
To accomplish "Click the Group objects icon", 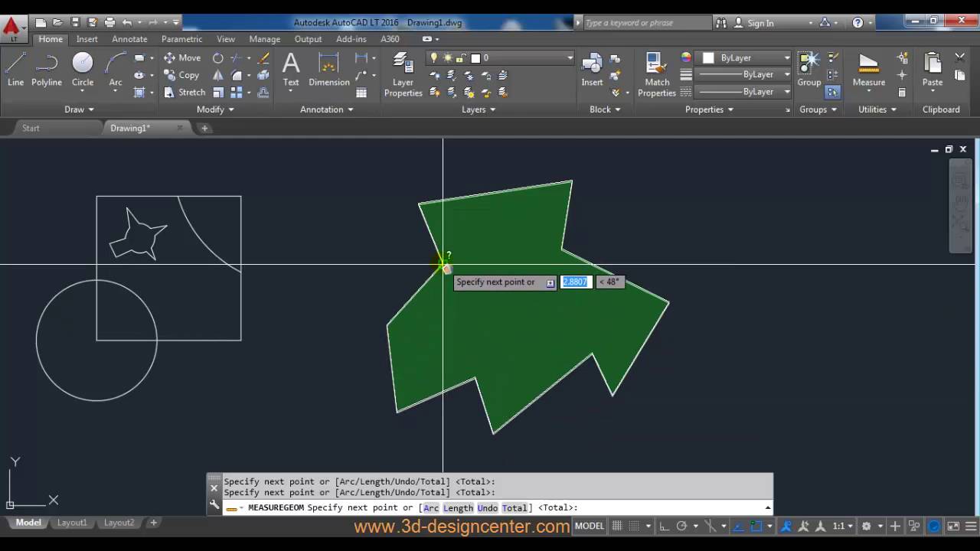I will (x=809, y=69).
